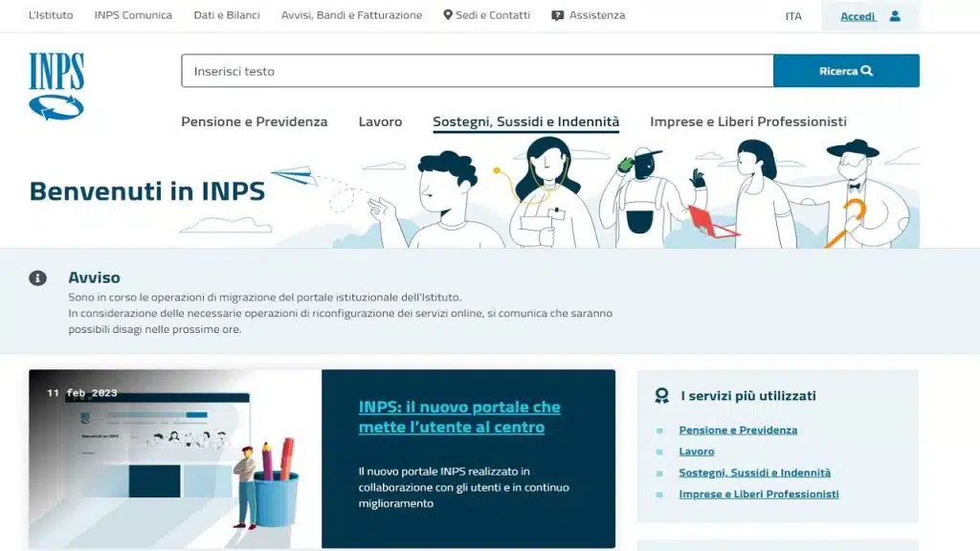
Task: Select the ITA language selector
Action: (793, 16)
